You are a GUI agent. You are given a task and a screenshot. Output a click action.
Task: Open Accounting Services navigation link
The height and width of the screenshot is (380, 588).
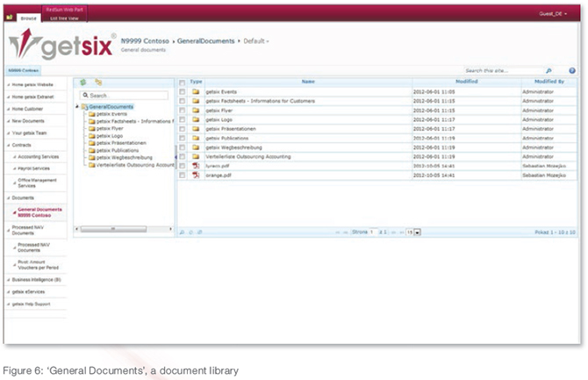pyautogui.click(x=39, y=157)
